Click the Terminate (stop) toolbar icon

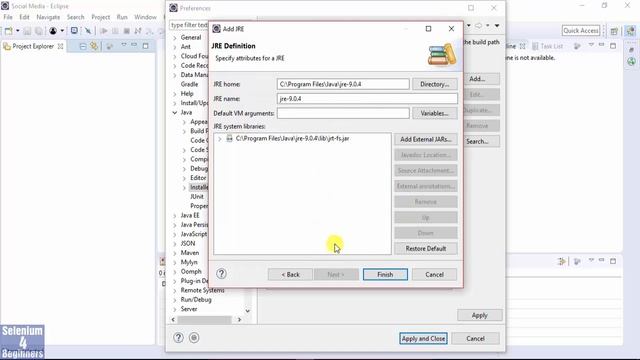pos(127,31)
